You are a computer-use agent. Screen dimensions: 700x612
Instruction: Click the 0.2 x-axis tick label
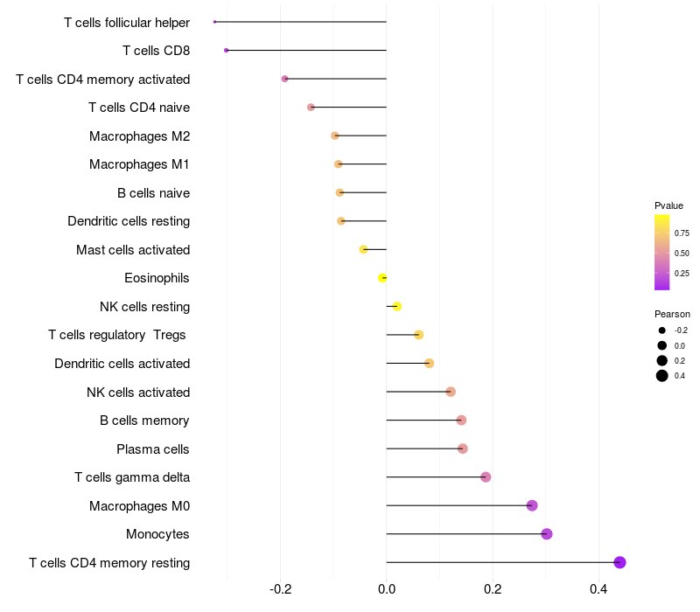[493, 589]
